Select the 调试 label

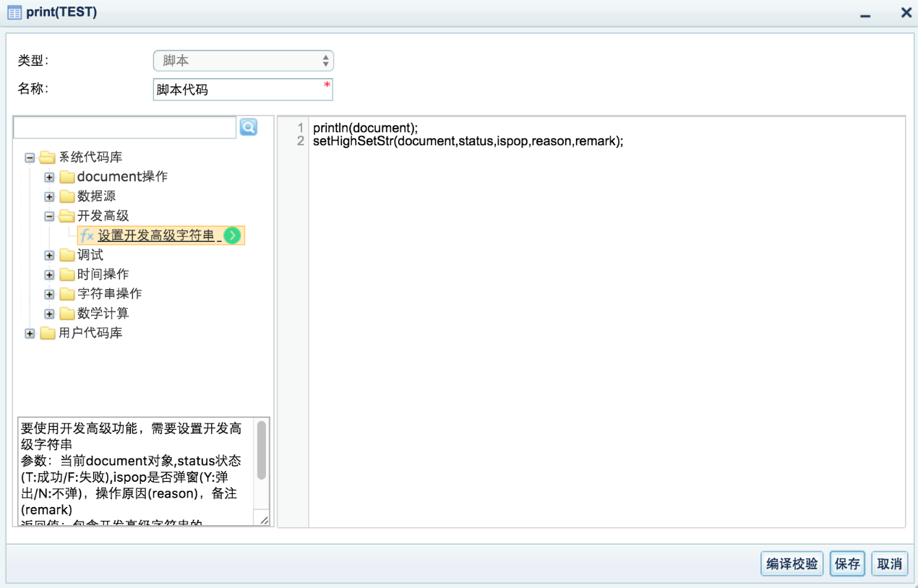click(90, 255)
